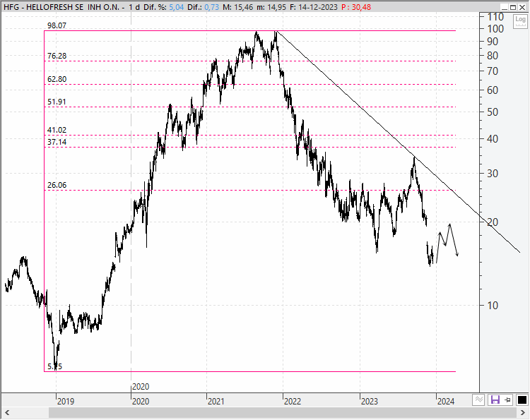Click the 98.07 Fibonacci level label

[x=57, y=25]
